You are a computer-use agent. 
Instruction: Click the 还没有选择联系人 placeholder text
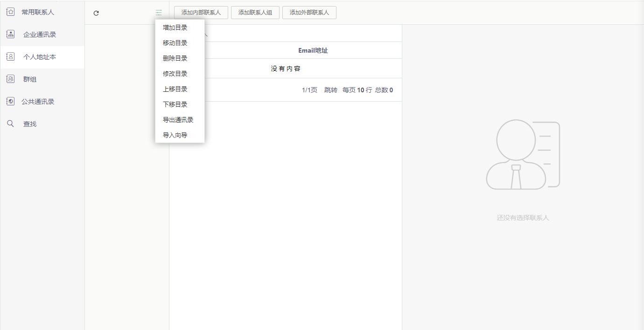523,218
